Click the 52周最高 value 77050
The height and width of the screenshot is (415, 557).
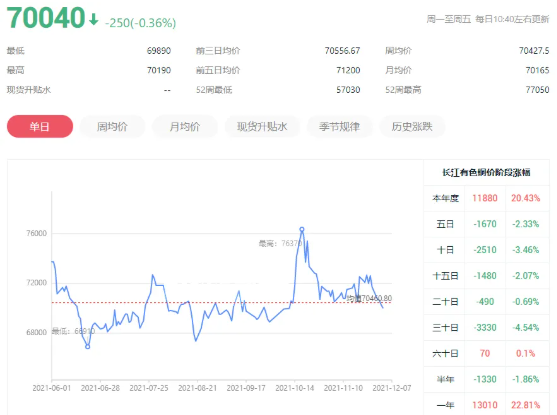click(537, 90)
